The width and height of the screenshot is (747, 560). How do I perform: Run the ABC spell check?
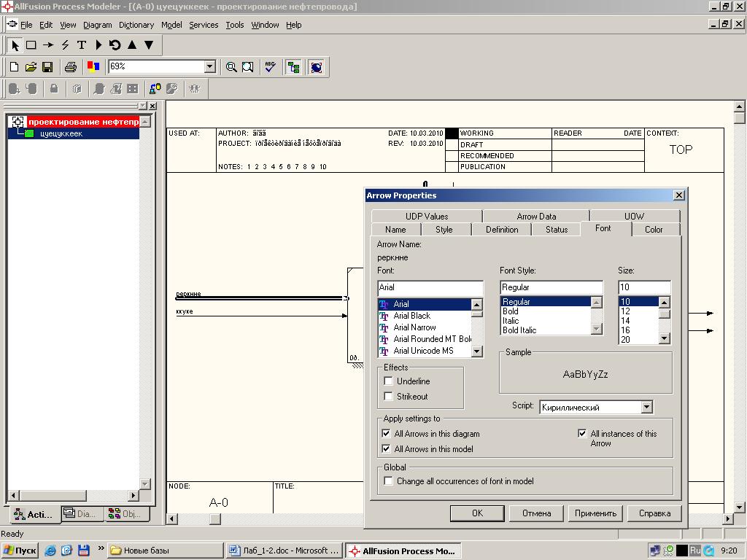[x=270, y=67]
